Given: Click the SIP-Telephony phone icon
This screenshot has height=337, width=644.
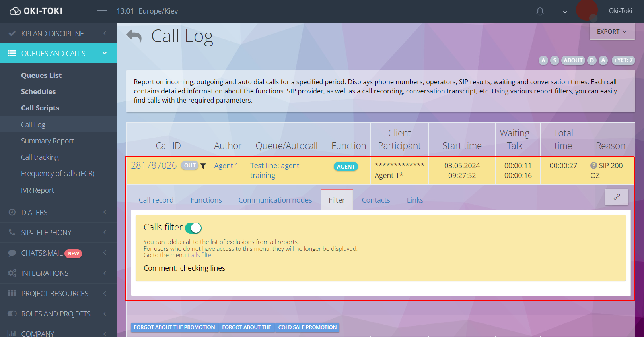Looking at the screenshot, I should tap(12, 232).
